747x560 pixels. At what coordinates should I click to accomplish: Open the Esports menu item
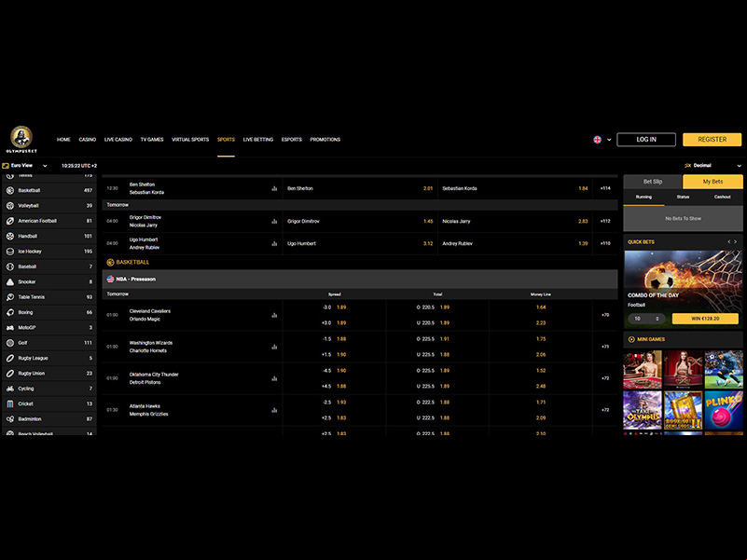pos(292,140)
